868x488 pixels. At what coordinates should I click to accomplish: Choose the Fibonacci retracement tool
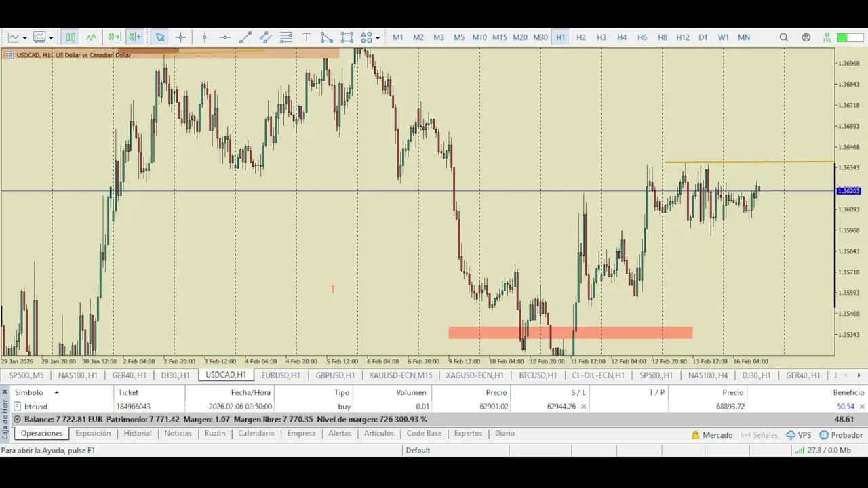(x=286, y=37)
